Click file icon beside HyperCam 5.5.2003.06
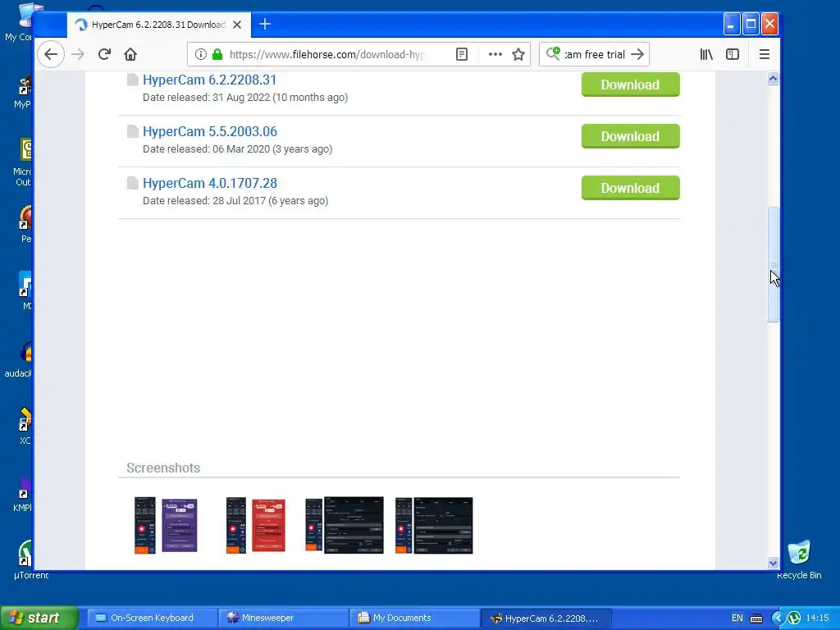Viewport: 840px width, 630px height. 132,131
